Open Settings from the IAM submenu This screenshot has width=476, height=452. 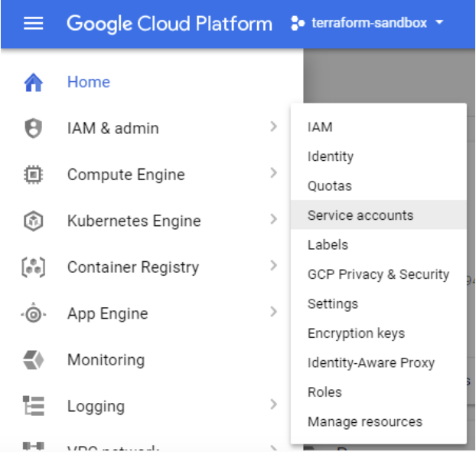click(x=379, y=303)
